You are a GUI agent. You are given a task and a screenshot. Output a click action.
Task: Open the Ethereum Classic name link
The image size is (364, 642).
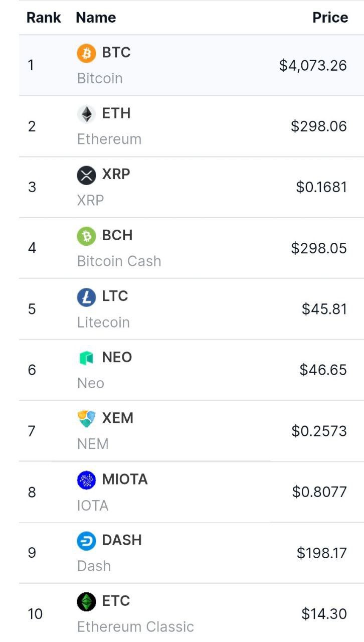tap(135, 627)
